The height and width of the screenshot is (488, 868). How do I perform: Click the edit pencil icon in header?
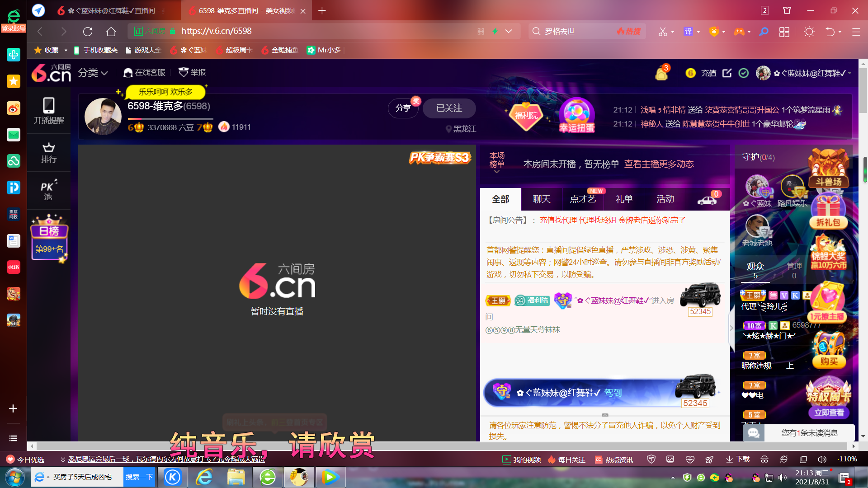tap(727, 73)
